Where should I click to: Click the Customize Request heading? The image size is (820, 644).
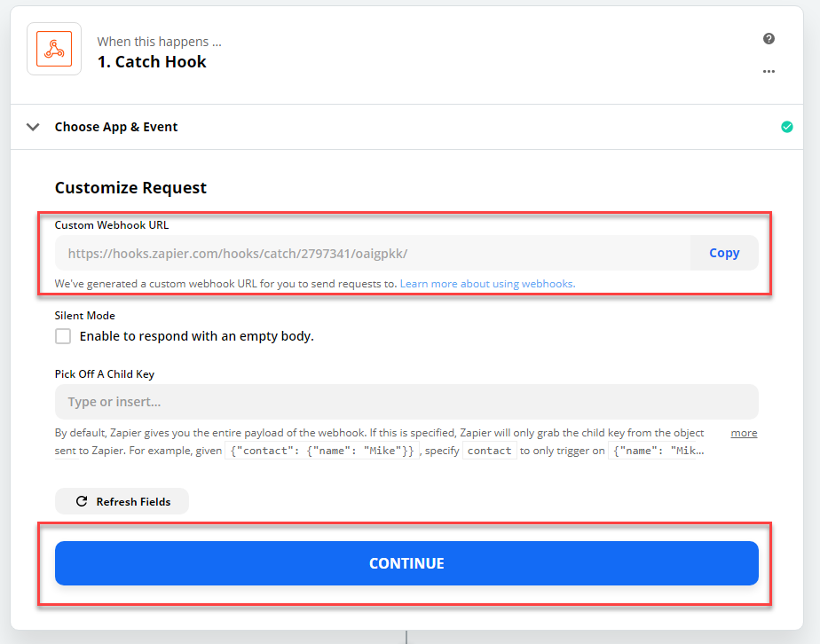130,188
